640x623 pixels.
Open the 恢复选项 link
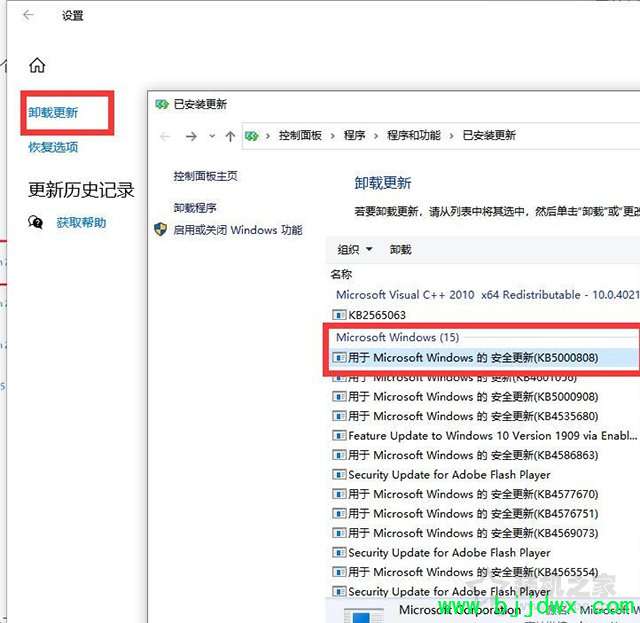pyautogui.click(x=53, y=147)
